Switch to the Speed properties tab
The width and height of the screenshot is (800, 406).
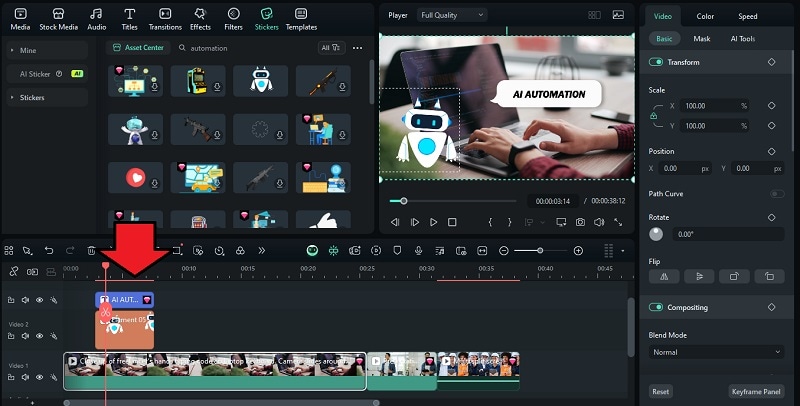(x=747, y=16)
